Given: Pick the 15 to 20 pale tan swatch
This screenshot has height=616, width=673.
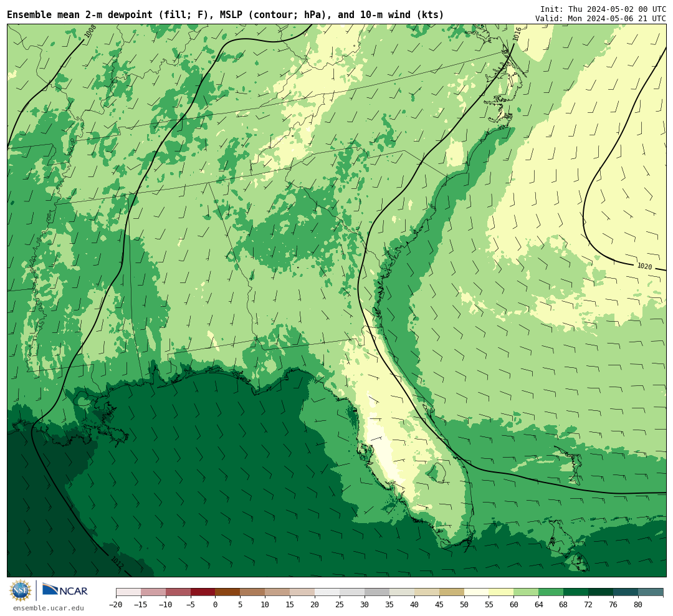Looking at the screenshot, I should pyautogui.click(x=303, y=592).
